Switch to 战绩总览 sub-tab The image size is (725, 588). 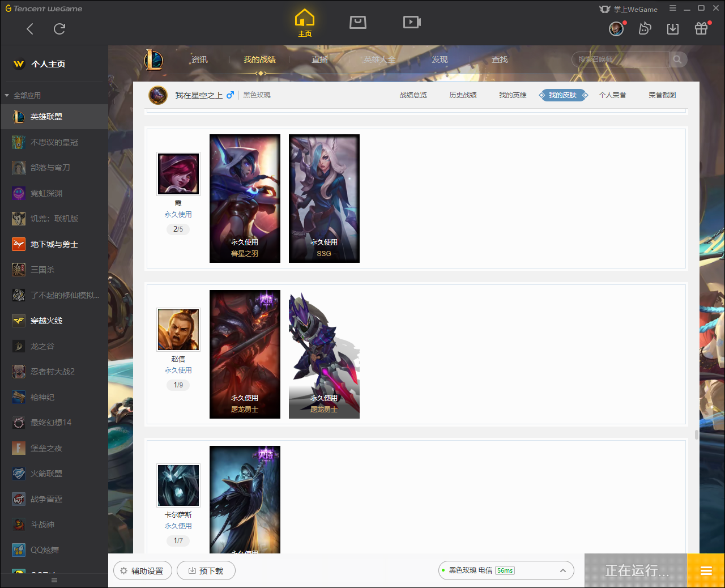(413, 95)
